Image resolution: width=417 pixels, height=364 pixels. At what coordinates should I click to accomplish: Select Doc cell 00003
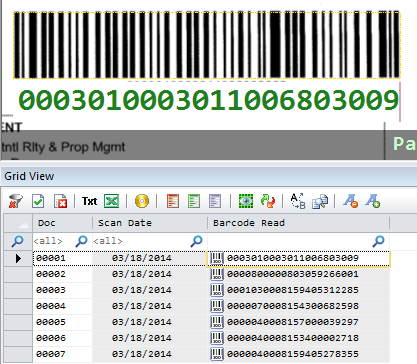click(62, 290)
